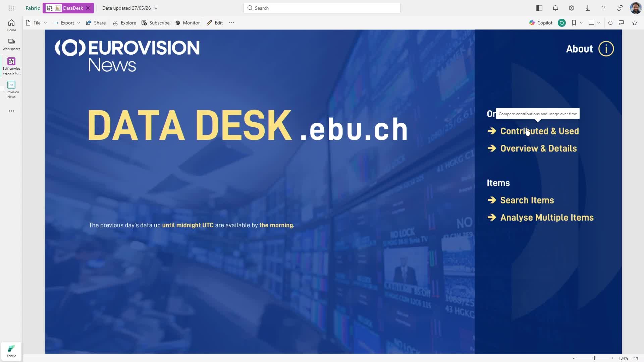Image resolution: width=644 pixels, height=362 pixels.
Task: Open Home in left sidebar
Action: (11, 25)
